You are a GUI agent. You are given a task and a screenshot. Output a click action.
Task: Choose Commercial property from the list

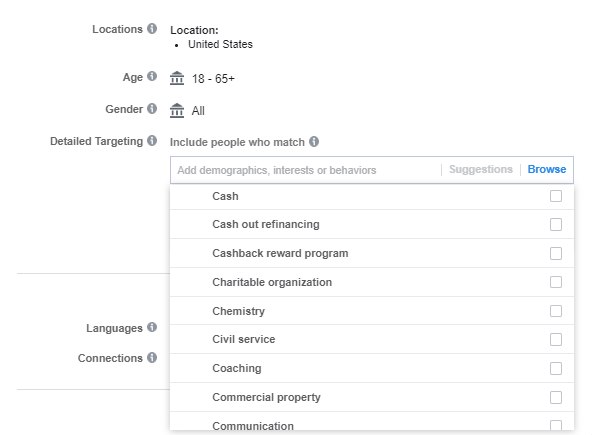click(372, 397)
